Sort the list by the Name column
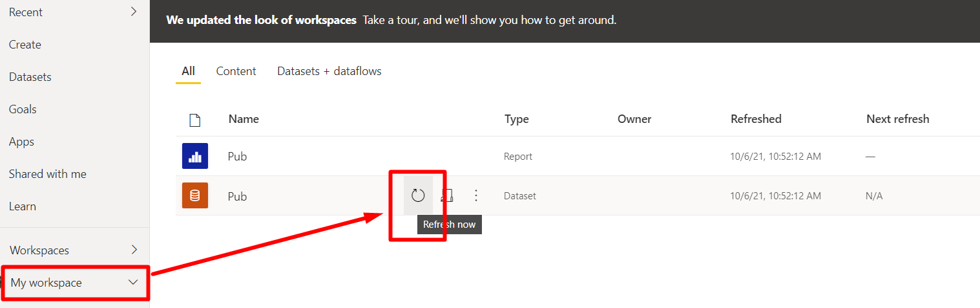Viewport: 980px width, 308px height. pos(244,119)
